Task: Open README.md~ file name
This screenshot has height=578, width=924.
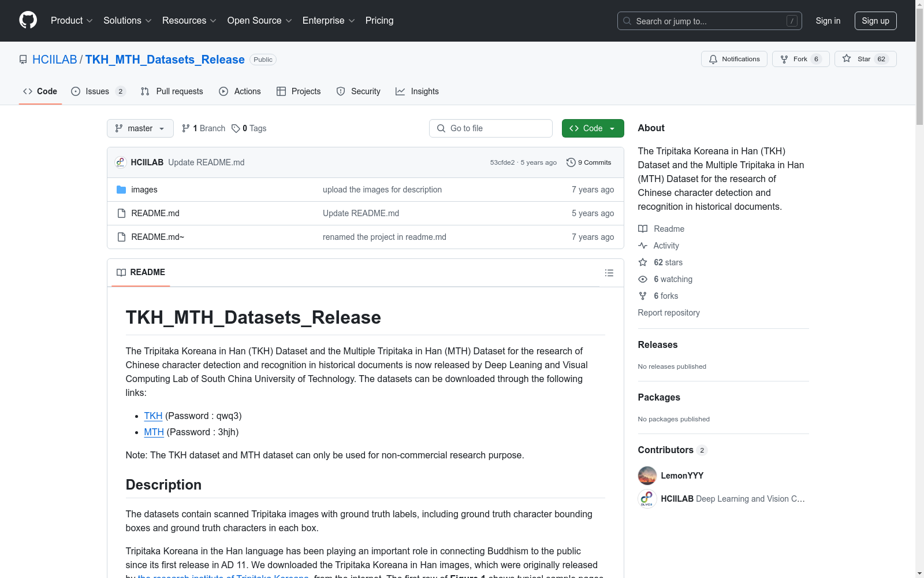Action: [x=158, y=237]
